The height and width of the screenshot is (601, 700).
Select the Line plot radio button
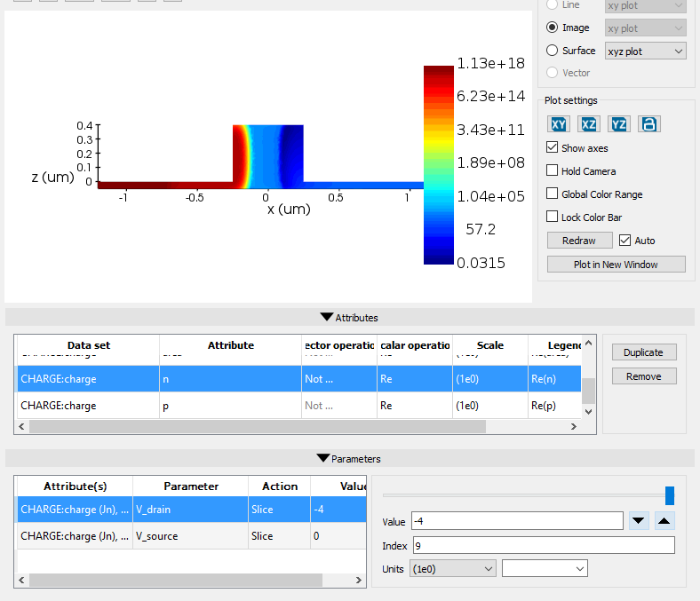[553, 5]
